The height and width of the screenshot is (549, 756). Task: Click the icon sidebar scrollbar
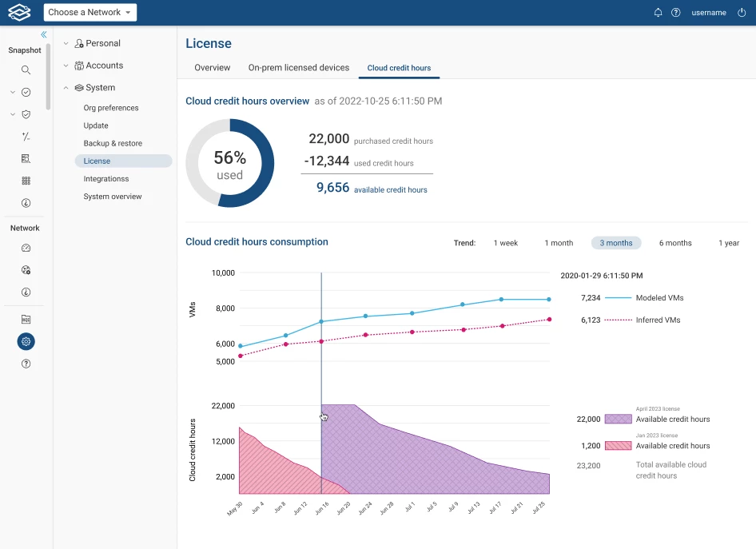(x=48, y=77)
